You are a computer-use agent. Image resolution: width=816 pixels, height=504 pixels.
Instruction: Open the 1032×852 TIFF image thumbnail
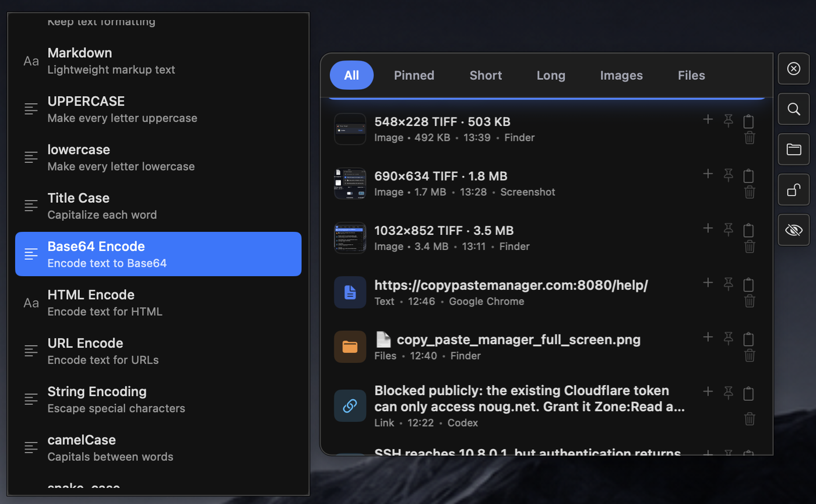point(350,238)
